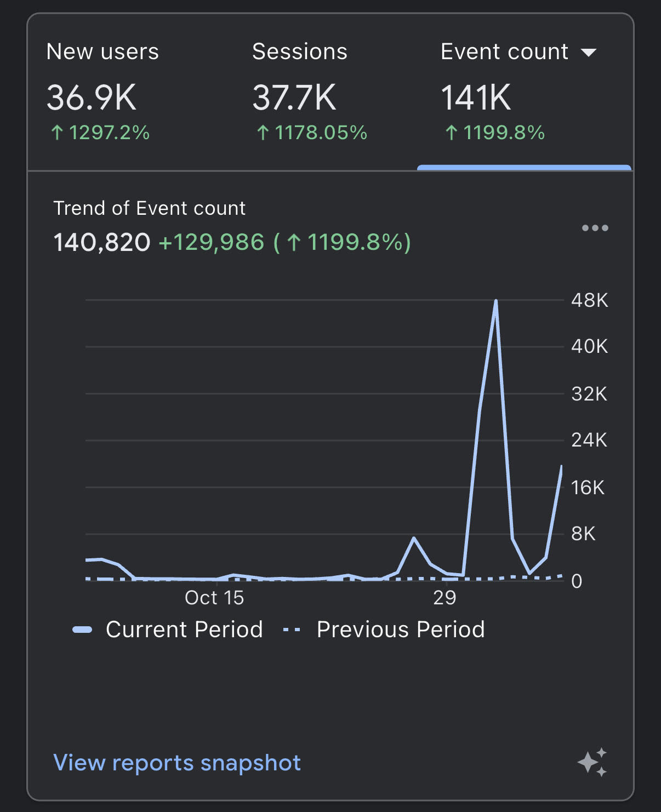
Task: Click the up arrow beside 1199.8% under Event count
Action: [x=452, y=133]
